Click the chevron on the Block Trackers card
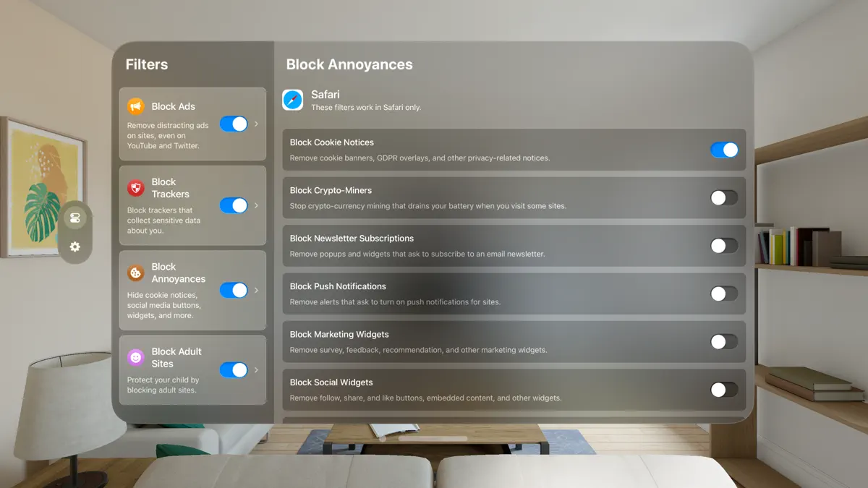This screenshot has width=868, height=488. [256, 205]
